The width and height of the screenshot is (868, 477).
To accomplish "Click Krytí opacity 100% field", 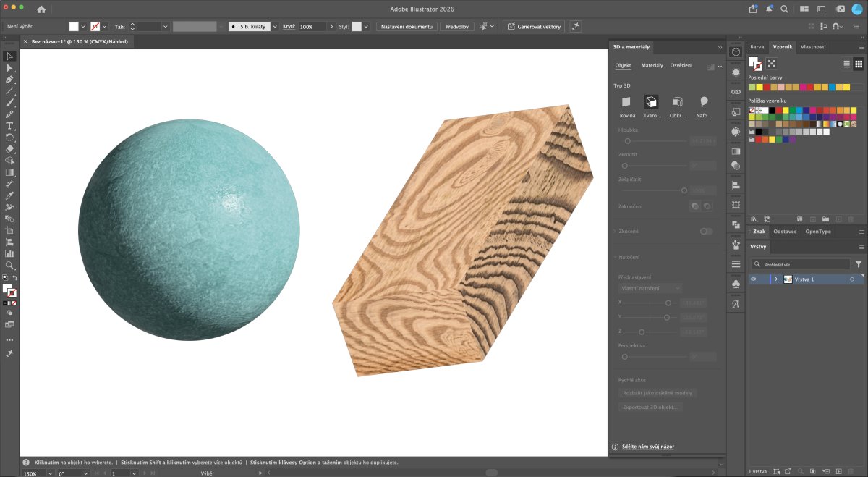I will (312, 26).
